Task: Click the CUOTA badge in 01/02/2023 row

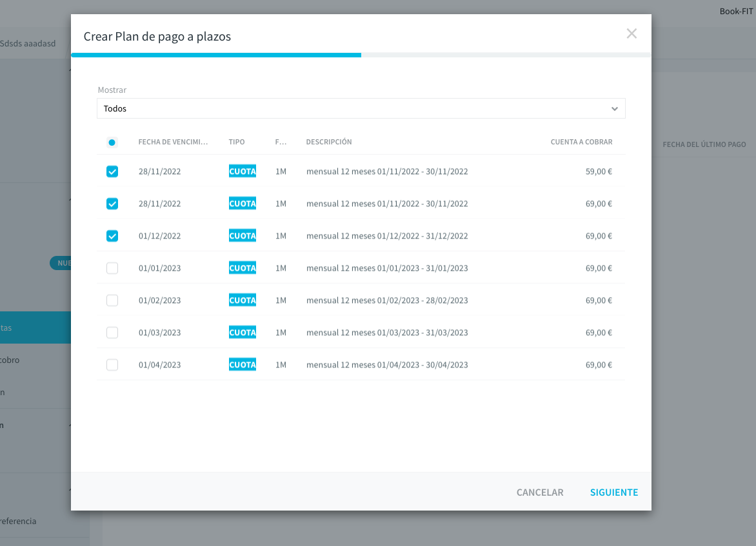Action: point(243,300)
